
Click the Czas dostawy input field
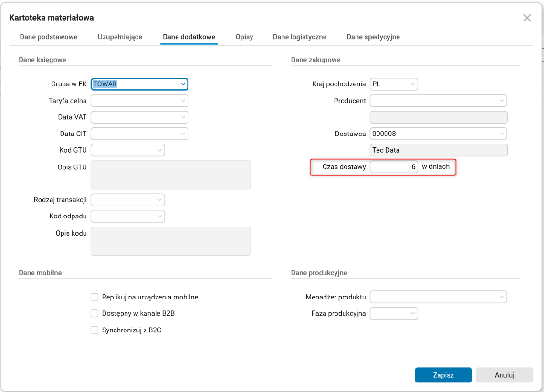394,167
